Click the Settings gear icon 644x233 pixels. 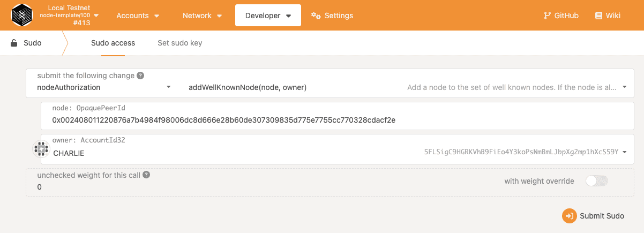(x=316, y=16)
